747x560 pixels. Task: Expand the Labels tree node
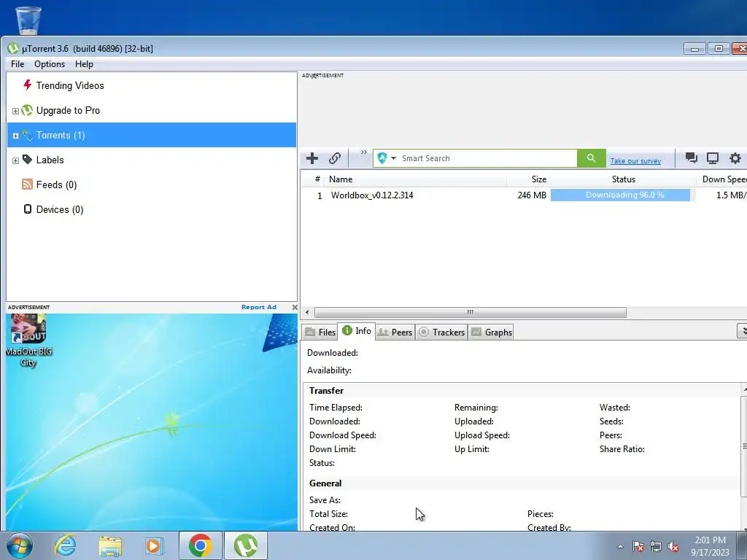(15, 160)
